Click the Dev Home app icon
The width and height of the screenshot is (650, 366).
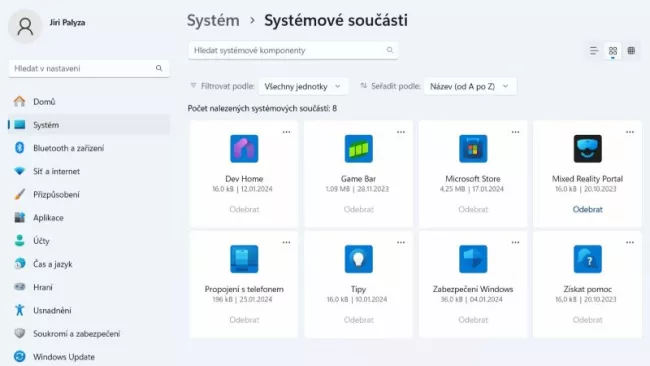click(244, 148)
